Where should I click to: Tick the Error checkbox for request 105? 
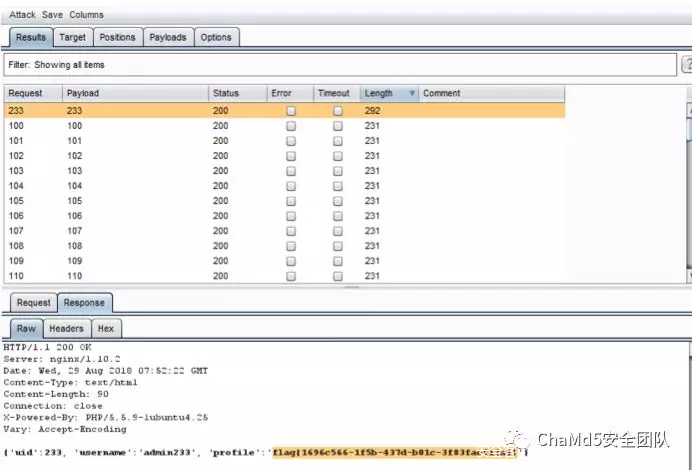click(291, 201)
